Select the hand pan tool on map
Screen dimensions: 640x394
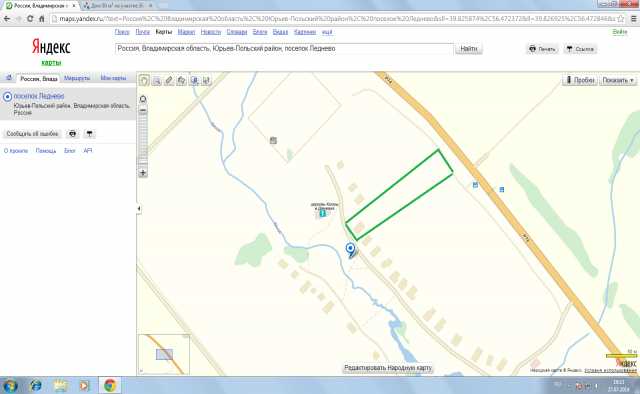pos(144,80)
